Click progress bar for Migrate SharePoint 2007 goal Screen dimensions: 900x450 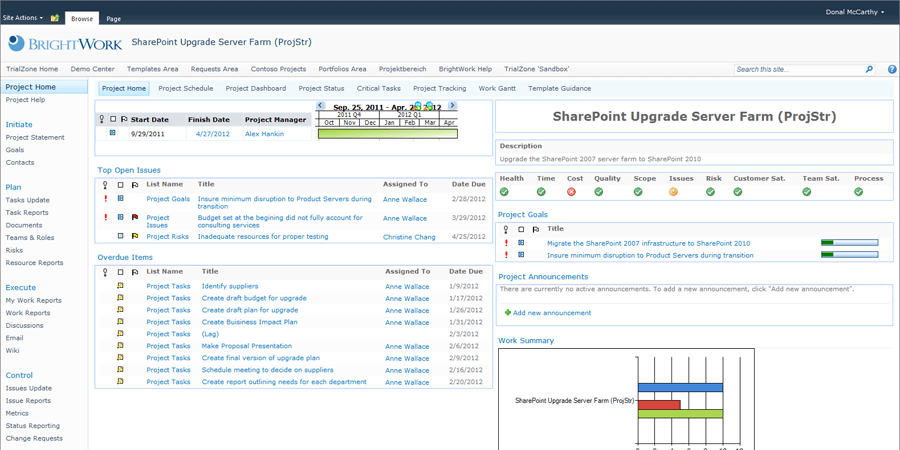[x=849, y=243]
